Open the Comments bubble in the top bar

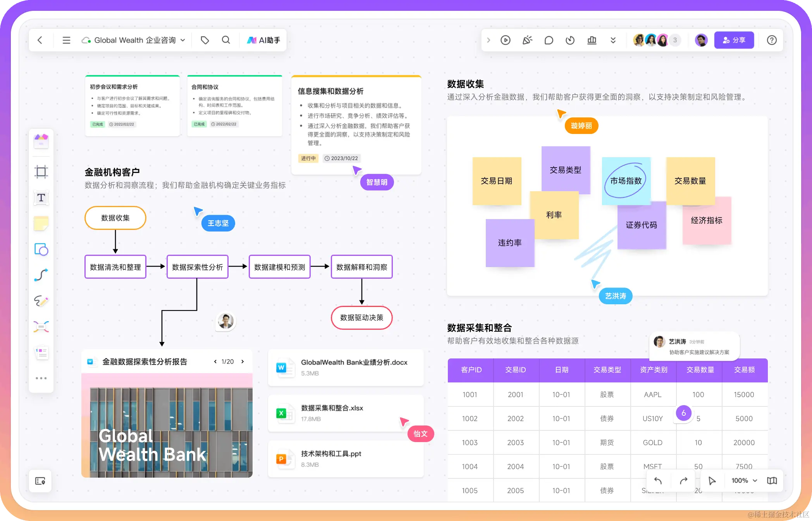pyautogui.click(x=549, y=40)
